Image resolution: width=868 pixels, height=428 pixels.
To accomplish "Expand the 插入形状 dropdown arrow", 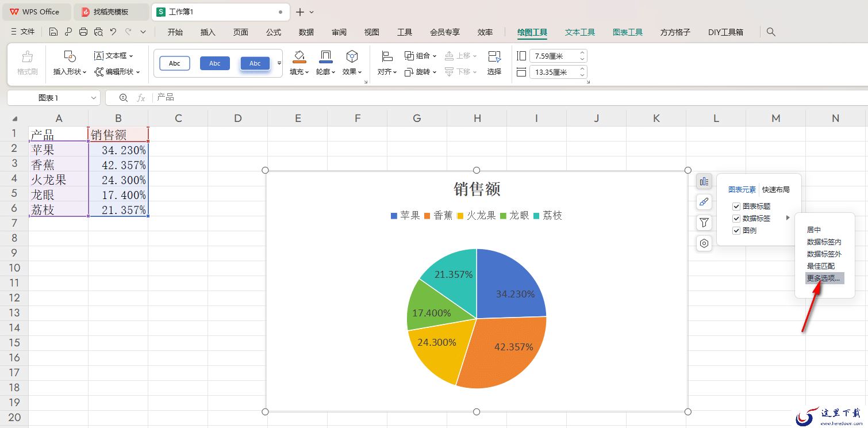I will (x=85, y=72).
